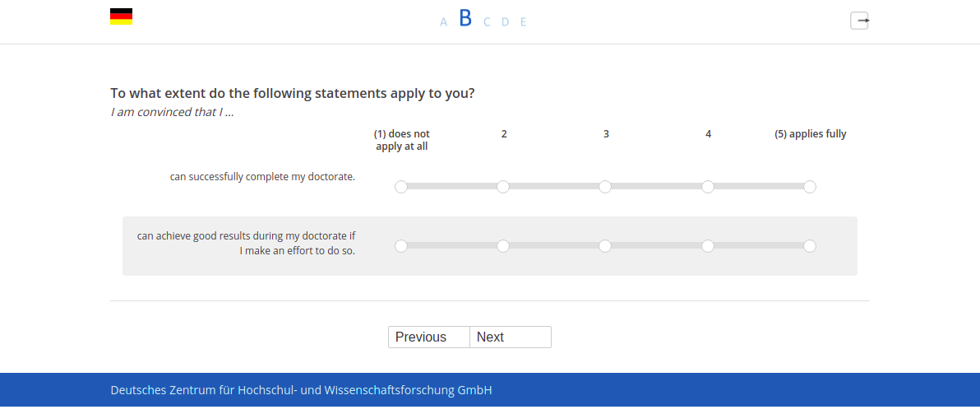Viewport: 980px width, 414px height.
Task: Select 1 for 'complete my doctorate'
Action: pos(401,187)
